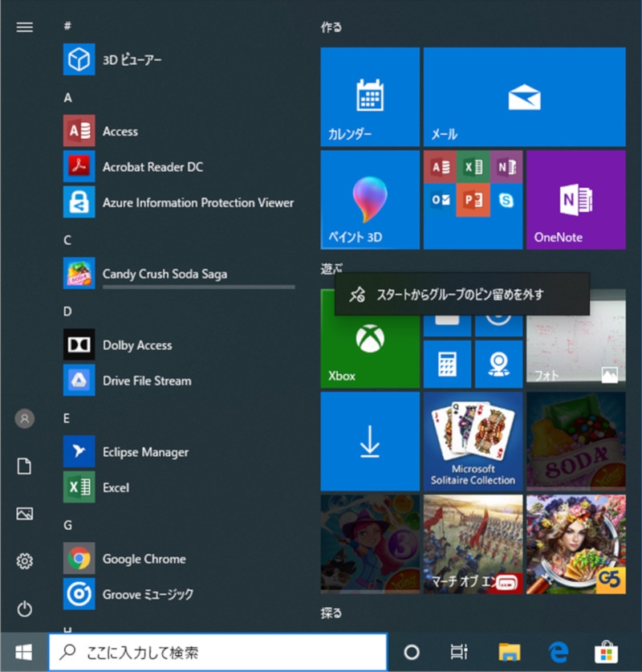Open the カレンダー tile
This screenshot has width=642, height=672.
(x=370, y=97)
